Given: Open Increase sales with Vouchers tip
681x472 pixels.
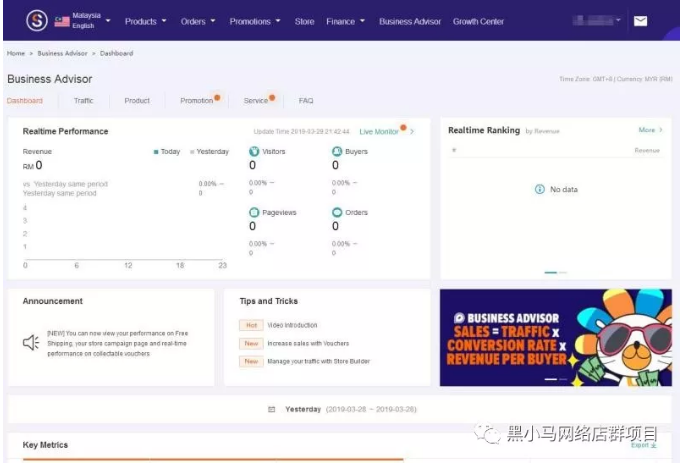Looking at the screenshot, I should tap(308, 343).
